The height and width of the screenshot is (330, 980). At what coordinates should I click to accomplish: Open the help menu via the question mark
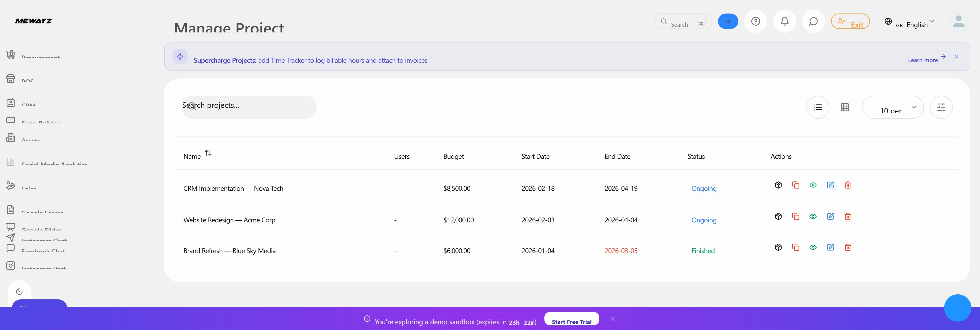(756, 21)
